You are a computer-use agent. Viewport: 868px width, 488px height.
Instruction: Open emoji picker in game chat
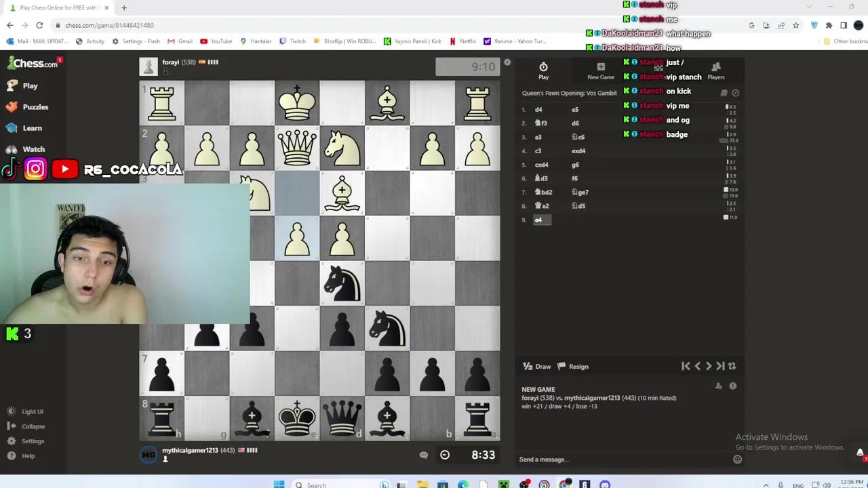tap(737, 459)
